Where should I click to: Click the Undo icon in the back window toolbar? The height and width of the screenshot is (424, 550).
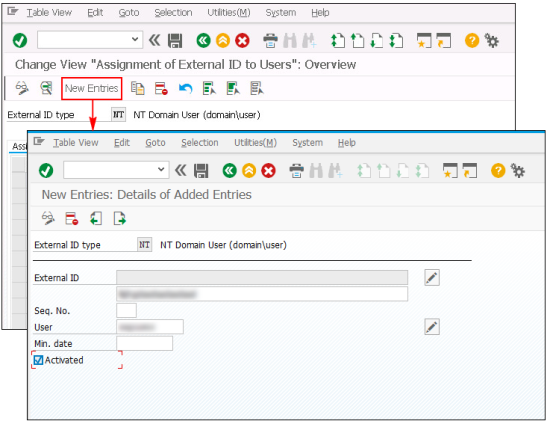pyautogui.click(x=186, y=88)
